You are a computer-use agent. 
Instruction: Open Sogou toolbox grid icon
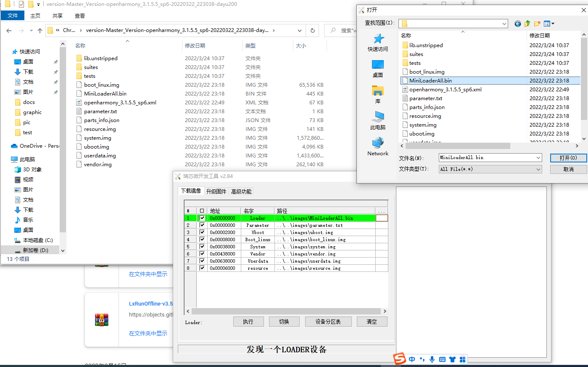tap(462, 359)
